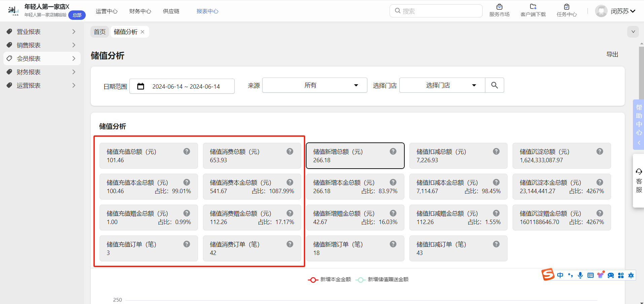This screenshot has height=304, width=644.
Task: Click the calendar icon in date range
Action: (141, 87)
